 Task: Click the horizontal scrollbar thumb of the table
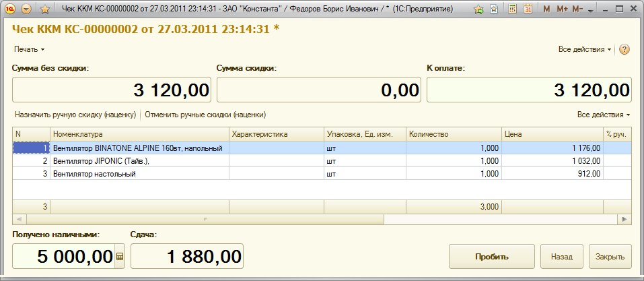pyautogui.click(x=205, y=219)
